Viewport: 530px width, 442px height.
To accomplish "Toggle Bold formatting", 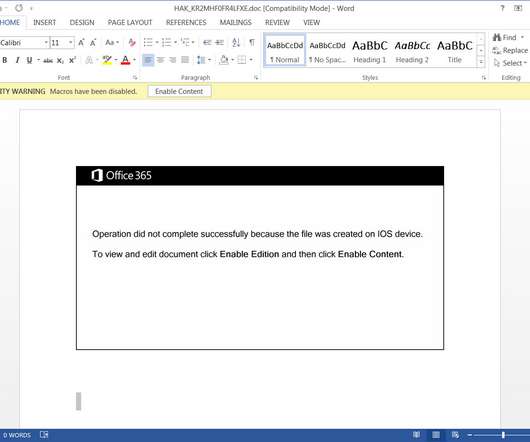I will [x=5, y=60].
